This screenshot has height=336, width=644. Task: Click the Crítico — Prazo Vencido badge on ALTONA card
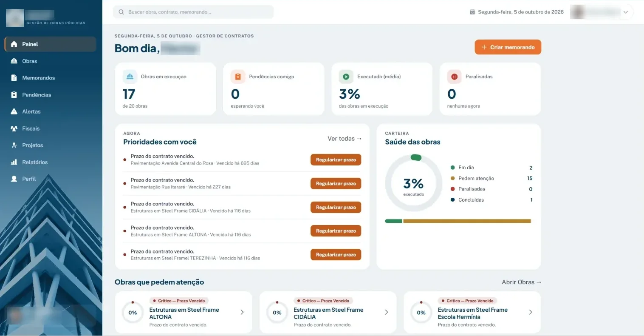(179, 301)
